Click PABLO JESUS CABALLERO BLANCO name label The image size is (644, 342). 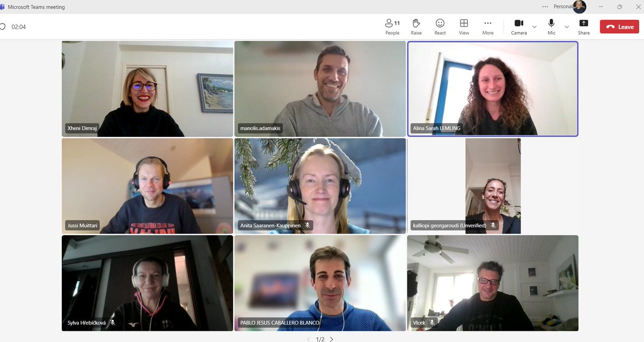[280, 323]
